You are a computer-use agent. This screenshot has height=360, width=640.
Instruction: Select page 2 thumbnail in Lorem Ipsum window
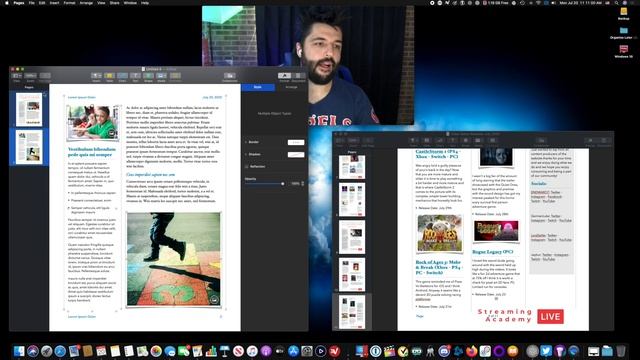click(x=29, y=147)
